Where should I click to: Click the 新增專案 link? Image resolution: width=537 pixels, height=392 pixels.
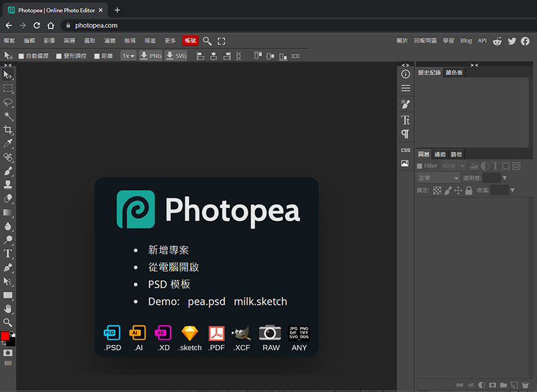[168, 250]
